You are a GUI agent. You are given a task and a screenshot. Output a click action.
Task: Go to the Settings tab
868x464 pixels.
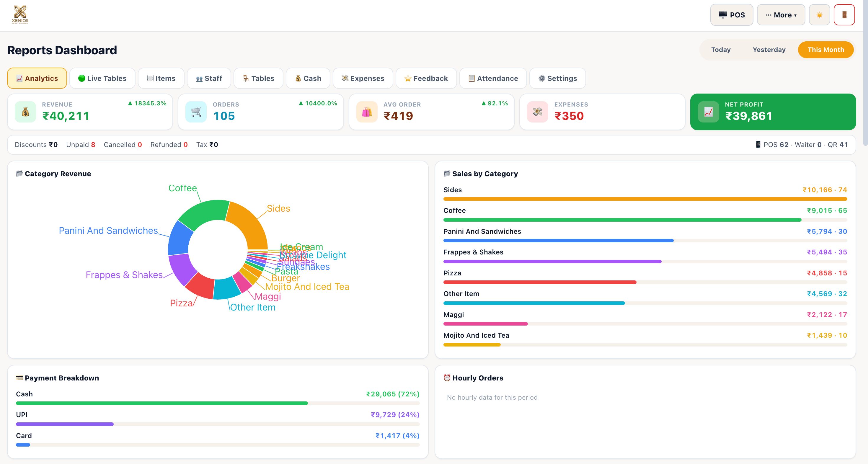pos(558,78)
